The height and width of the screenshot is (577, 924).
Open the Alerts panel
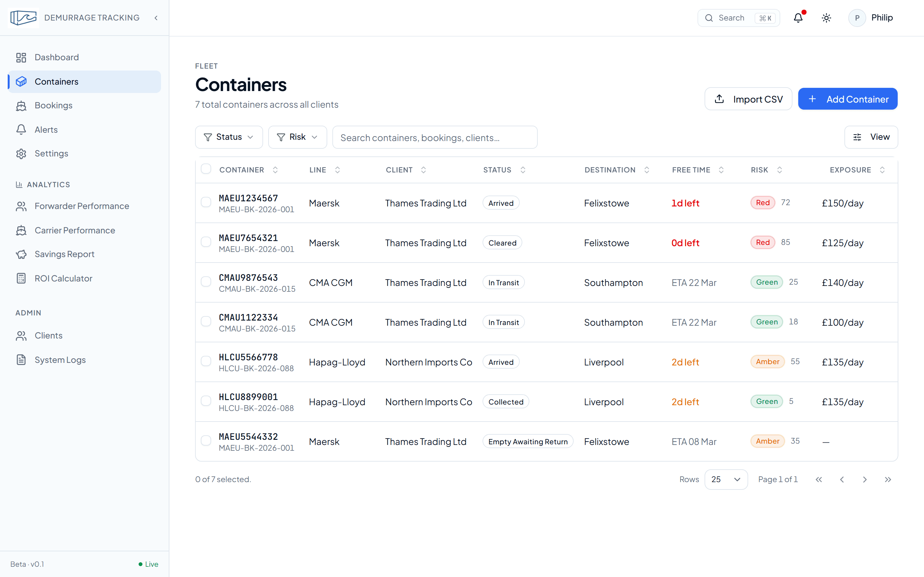[x=46, y=130]
